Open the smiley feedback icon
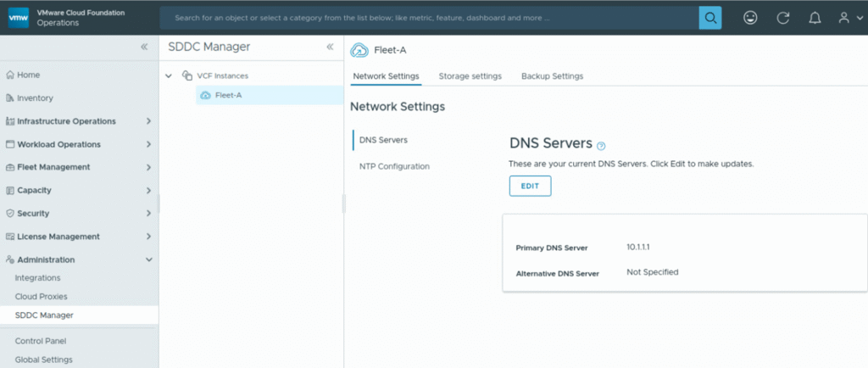868x368 pixels. (x=750, y=17)
